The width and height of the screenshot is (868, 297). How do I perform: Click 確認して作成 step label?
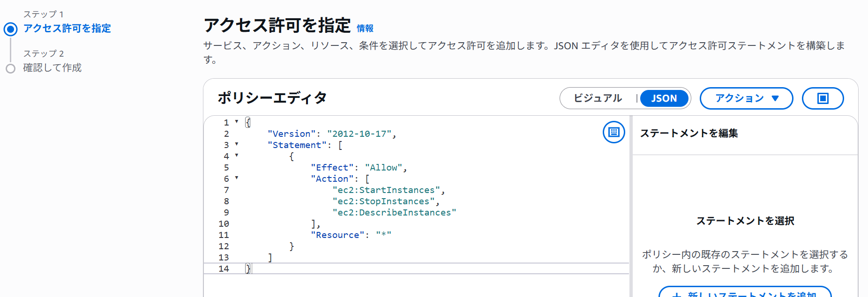[x=52, y=68]
